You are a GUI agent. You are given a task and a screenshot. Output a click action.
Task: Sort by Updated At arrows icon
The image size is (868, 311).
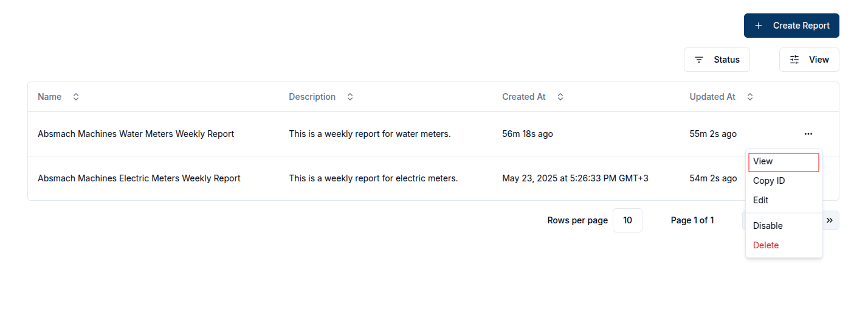coord(750,97)
